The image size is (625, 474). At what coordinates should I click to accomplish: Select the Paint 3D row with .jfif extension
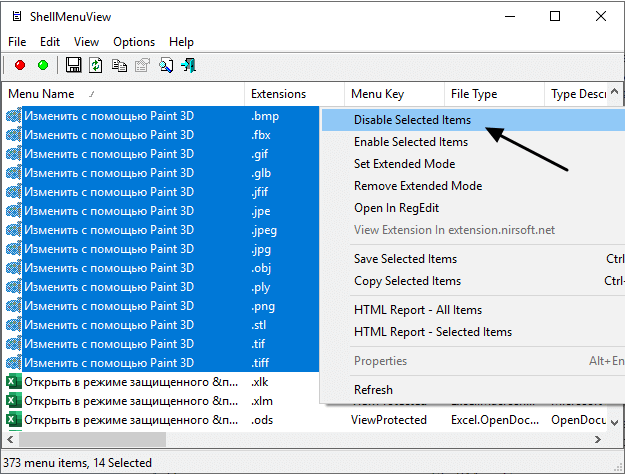pos(163,192)
